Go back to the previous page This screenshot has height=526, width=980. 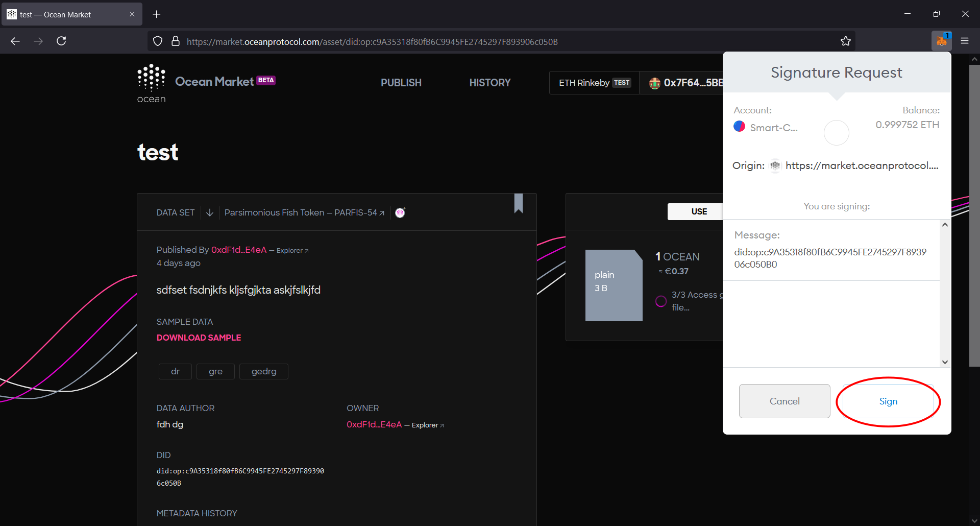(x=15, y=41)
